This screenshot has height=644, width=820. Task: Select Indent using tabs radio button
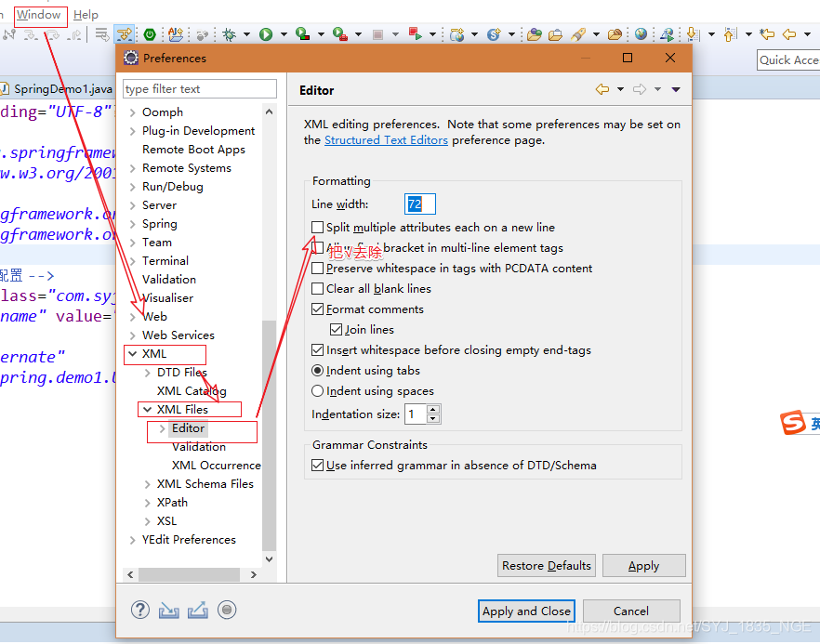317,371
